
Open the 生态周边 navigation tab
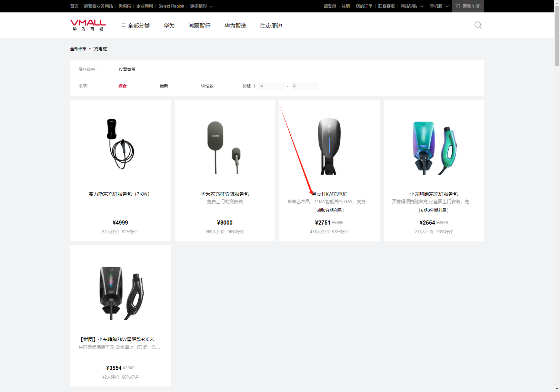[x=271, y=25]
